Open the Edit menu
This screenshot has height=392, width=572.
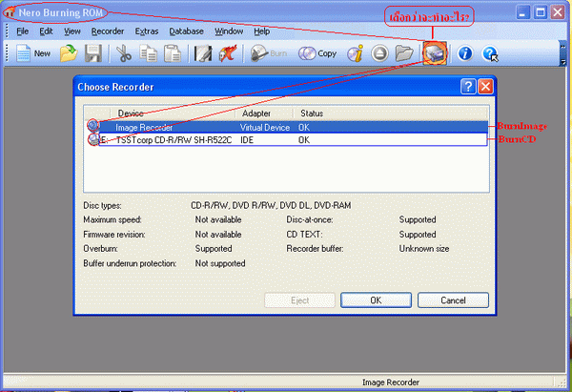[x=46, y=31]
